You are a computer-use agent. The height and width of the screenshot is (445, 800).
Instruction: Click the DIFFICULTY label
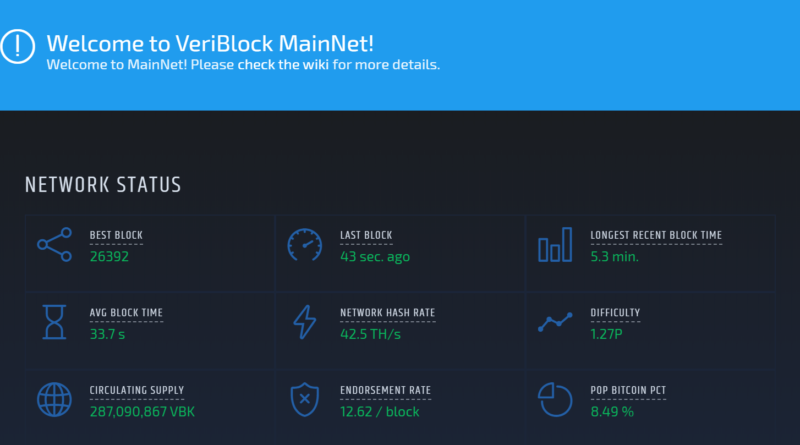615,313
